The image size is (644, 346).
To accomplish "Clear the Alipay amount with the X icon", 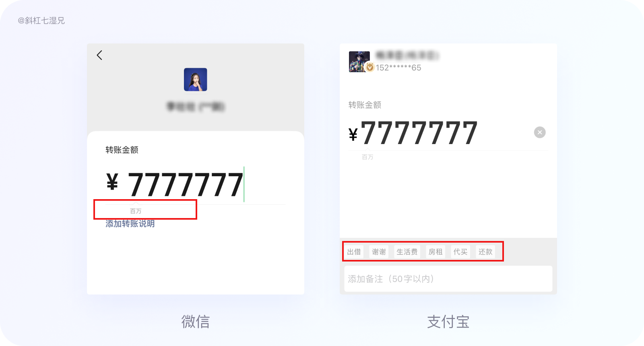I will click(x=540, y=132).
